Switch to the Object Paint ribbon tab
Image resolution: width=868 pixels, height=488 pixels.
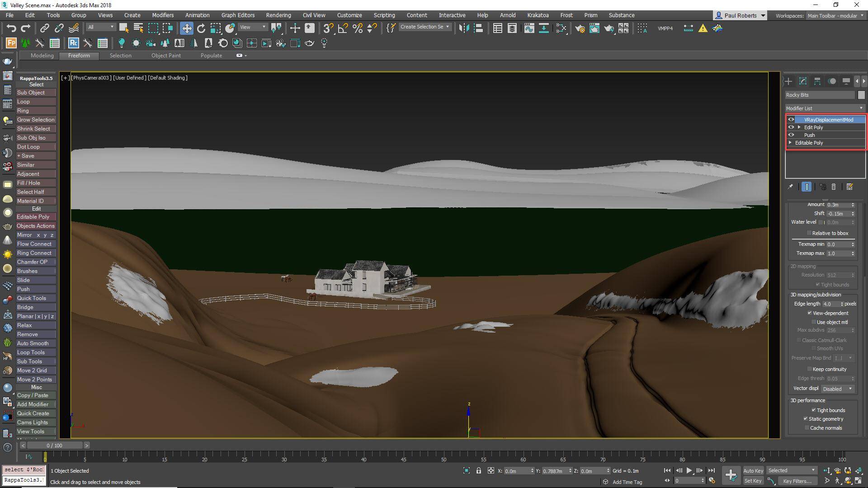(x=166, y=55)
